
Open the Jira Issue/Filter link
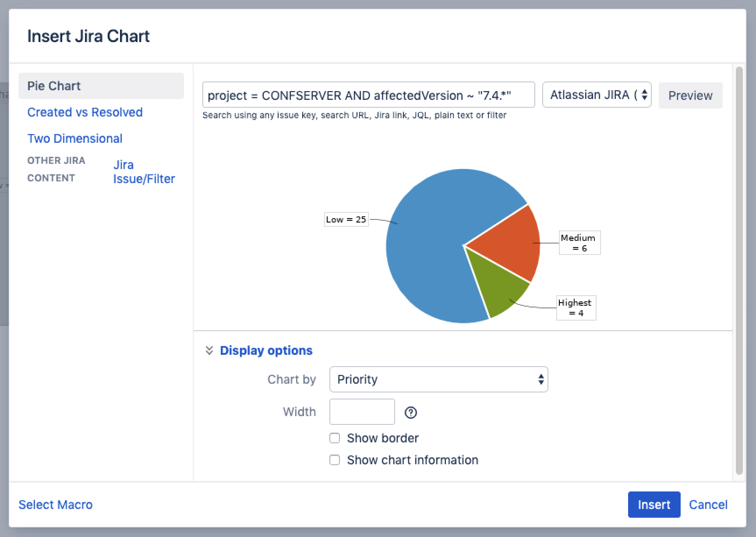[x=144, y=172]
